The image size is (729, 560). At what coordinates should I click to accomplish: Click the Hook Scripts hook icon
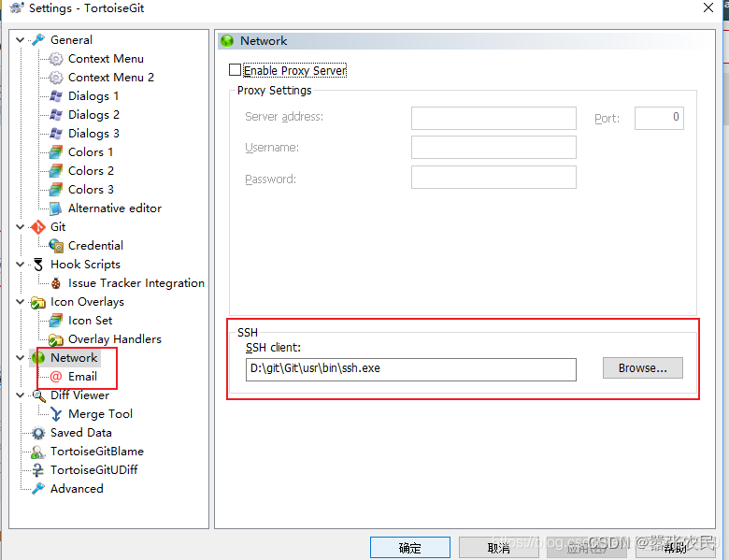38,265
